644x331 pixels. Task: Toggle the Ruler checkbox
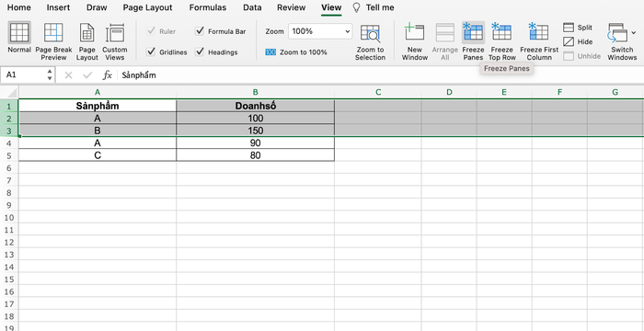coord(151,31)
